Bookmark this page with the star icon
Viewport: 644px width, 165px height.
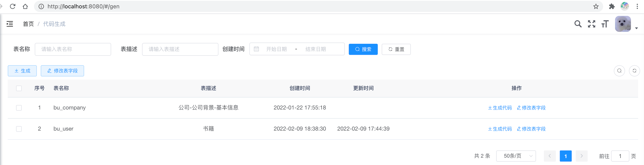[x=596, y=6]
